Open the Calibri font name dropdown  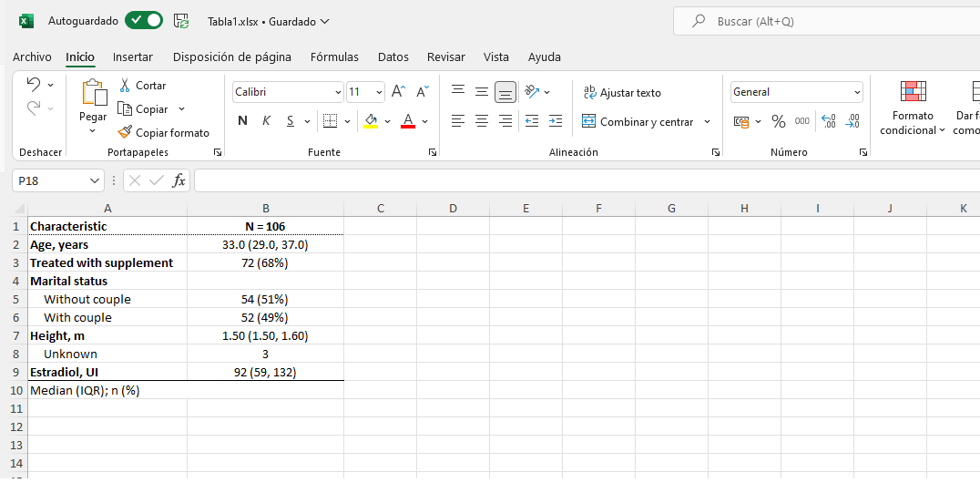tap(337, 92)
